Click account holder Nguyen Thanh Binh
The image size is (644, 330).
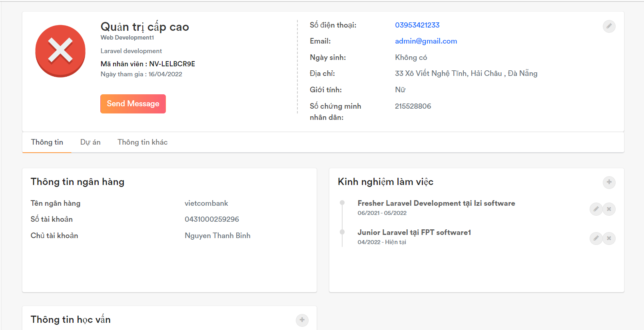[x=217, y=236]
